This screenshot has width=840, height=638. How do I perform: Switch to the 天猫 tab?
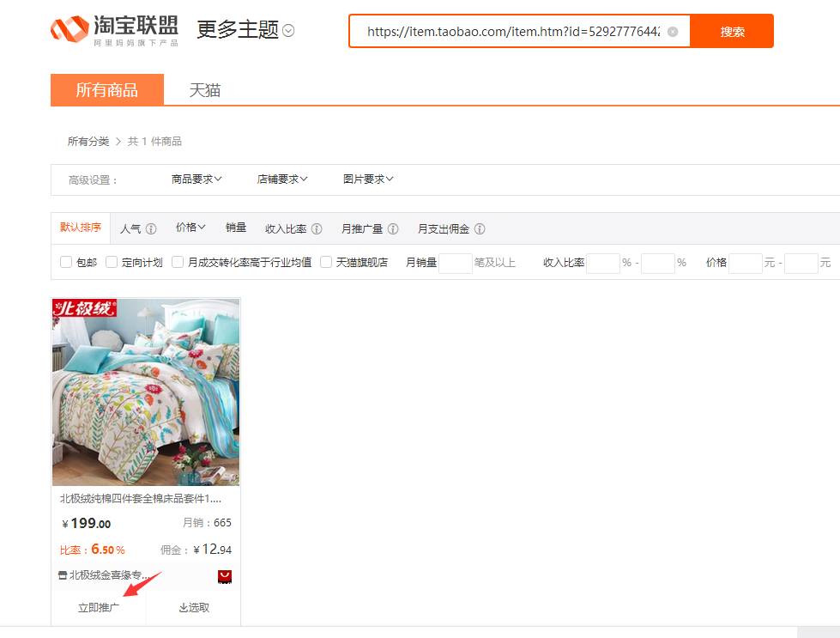click(x=205, y=90)
